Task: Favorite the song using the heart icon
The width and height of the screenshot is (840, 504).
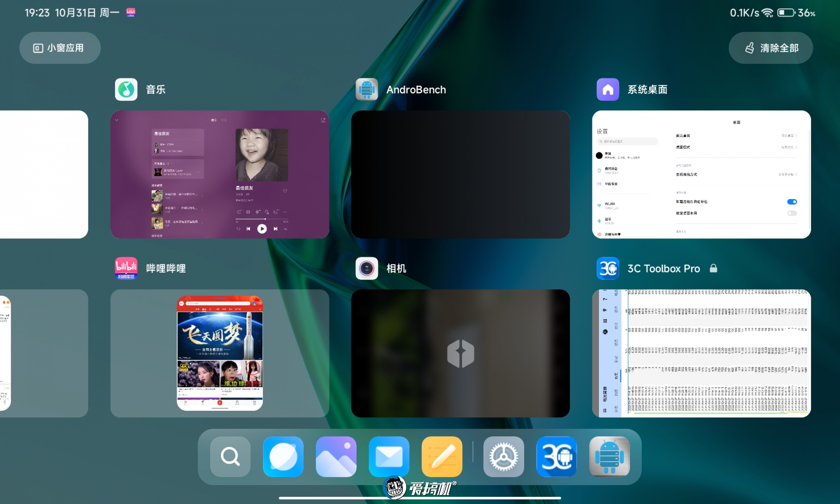Action: pyautogui.click(x=285, y=191)
